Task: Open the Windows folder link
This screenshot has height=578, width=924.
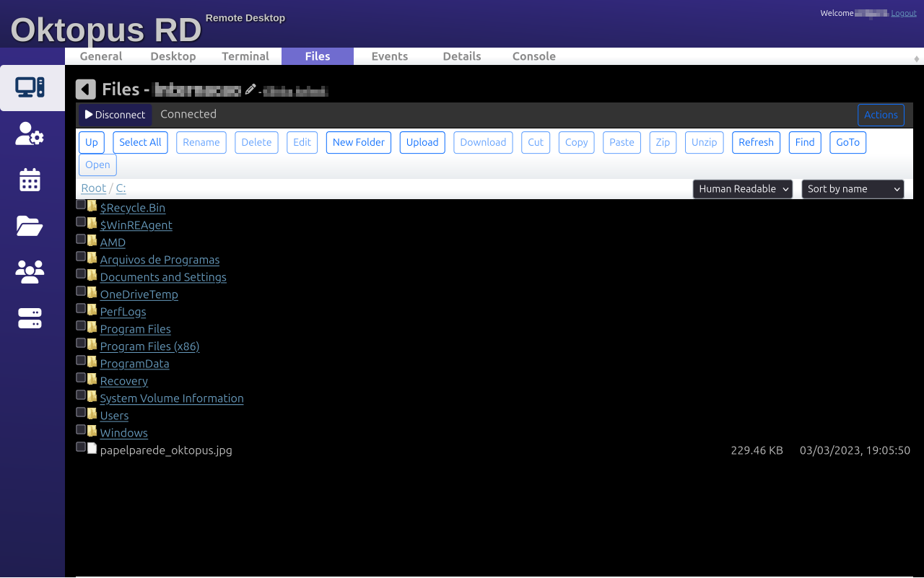Action: (124, 433)
